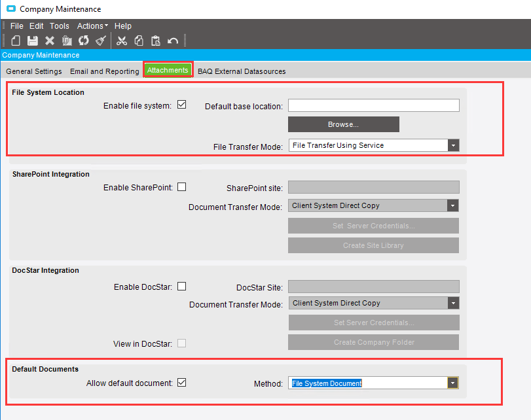Open the Default Documents Method dropdown

[453, 383]
